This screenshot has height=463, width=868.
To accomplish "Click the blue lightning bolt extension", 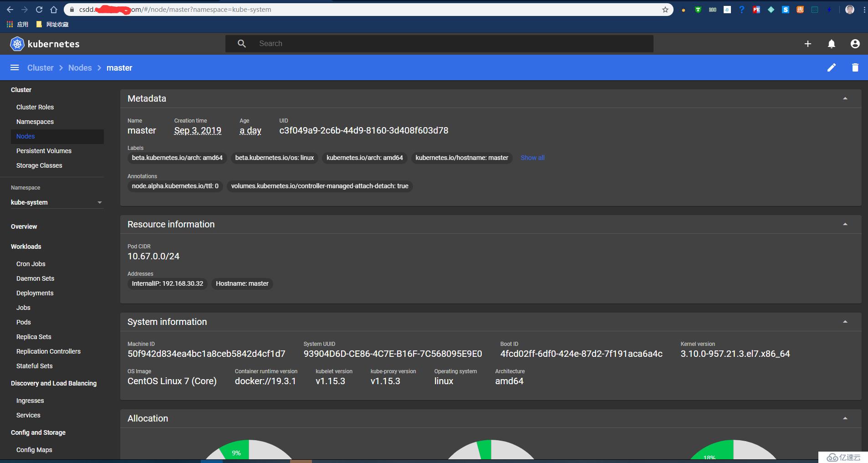I will coord(829,9).
